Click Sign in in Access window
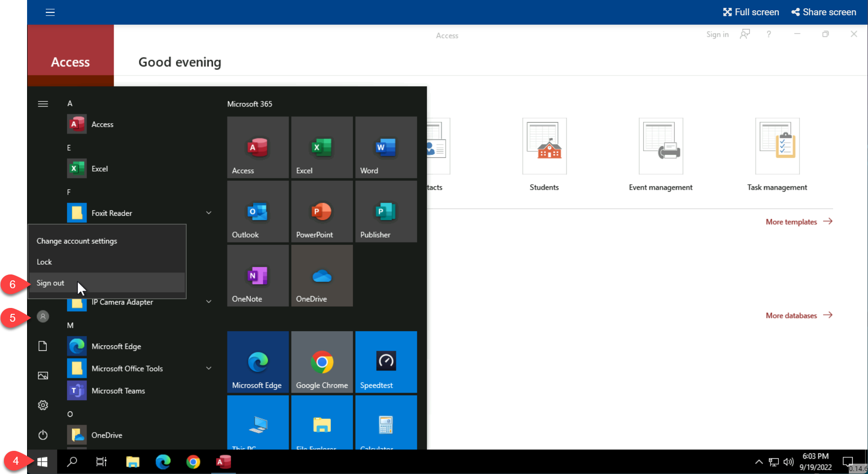Viewport: 868px width, 474px height. [x=717, y=34]
